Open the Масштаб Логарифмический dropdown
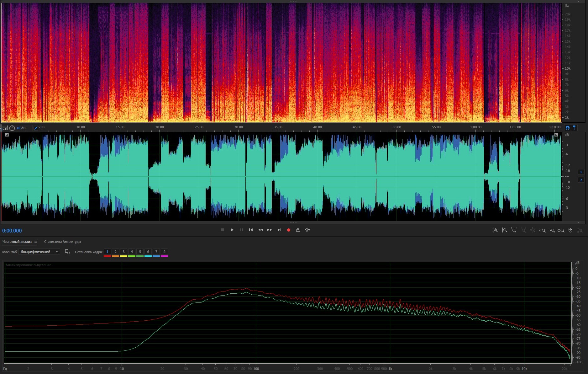This screenshot has height=374, width=588. pos(39,252)
